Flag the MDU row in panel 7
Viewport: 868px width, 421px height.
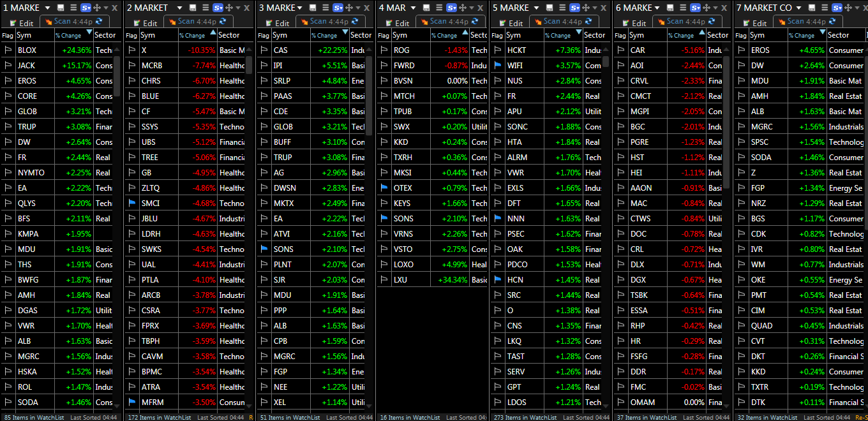[742, 80]
